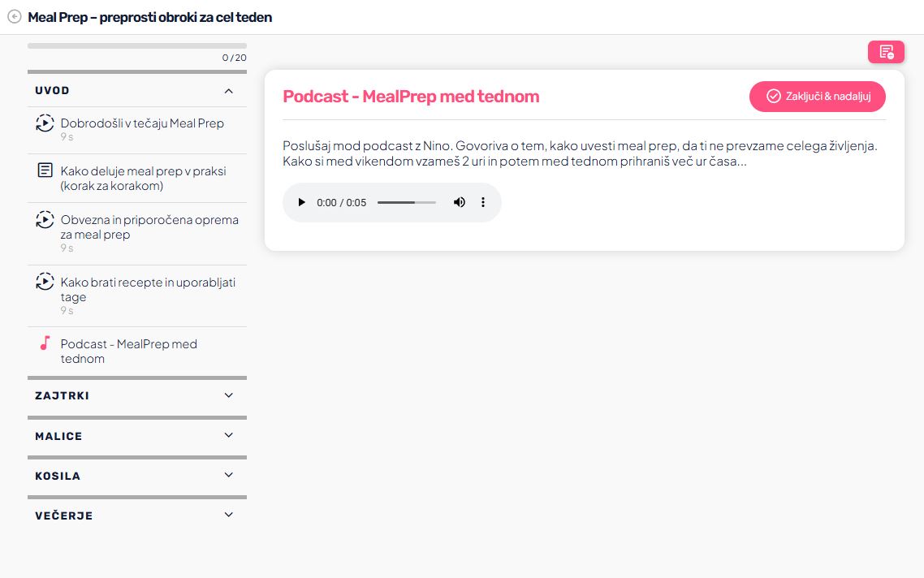Expand the ZAJTRKI section
924x578 pixels.
tap(228, 395)
